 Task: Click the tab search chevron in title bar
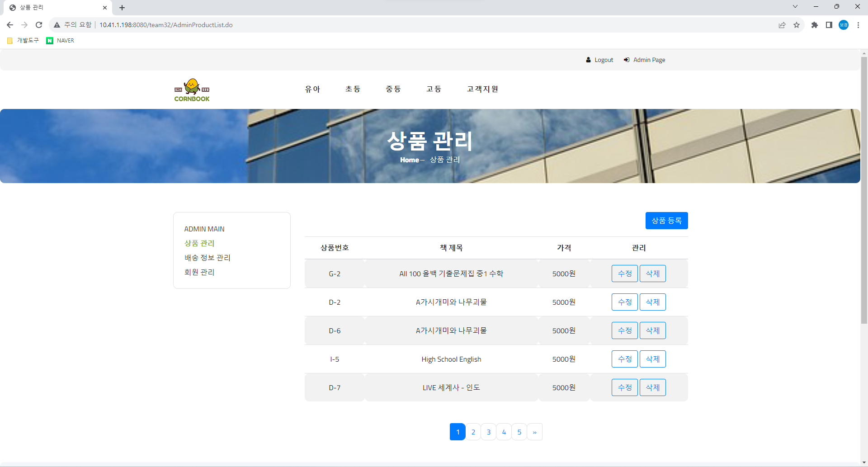point(795,6)
